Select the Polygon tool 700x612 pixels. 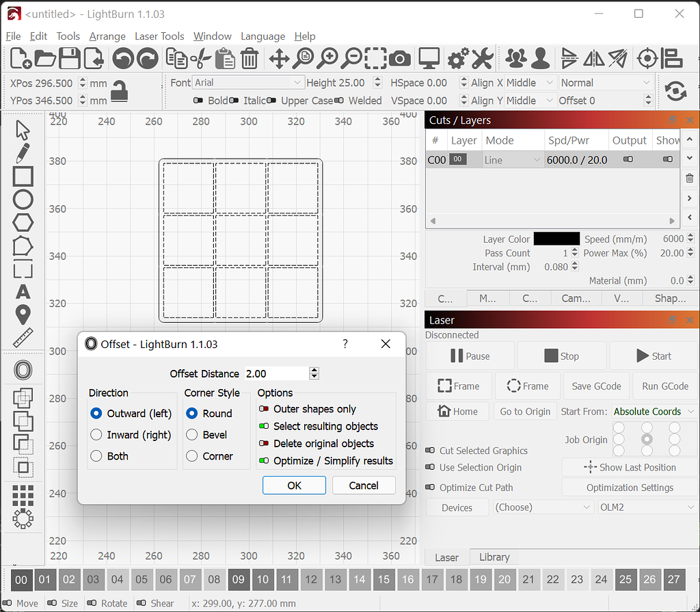coord(23,222)
